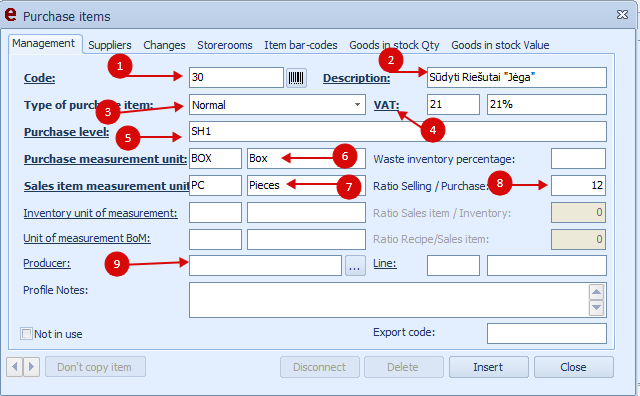Focus the Export code field
The width and height of the screenshot is (640, 396).
[547, 334]
